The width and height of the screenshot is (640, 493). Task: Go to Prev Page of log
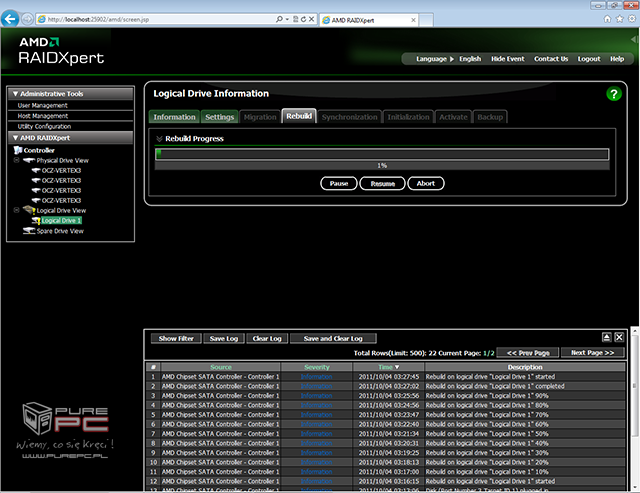528,353
